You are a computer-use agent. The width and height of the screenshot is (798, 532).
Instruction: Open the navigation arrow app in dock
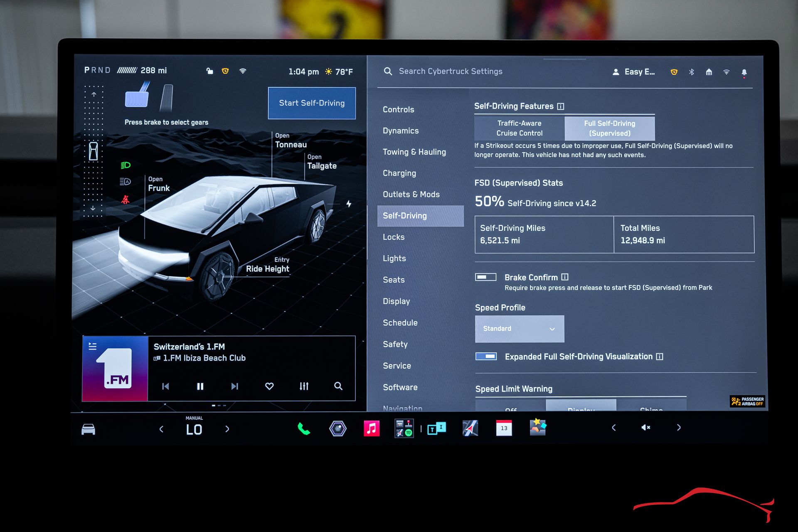(470, 428)
